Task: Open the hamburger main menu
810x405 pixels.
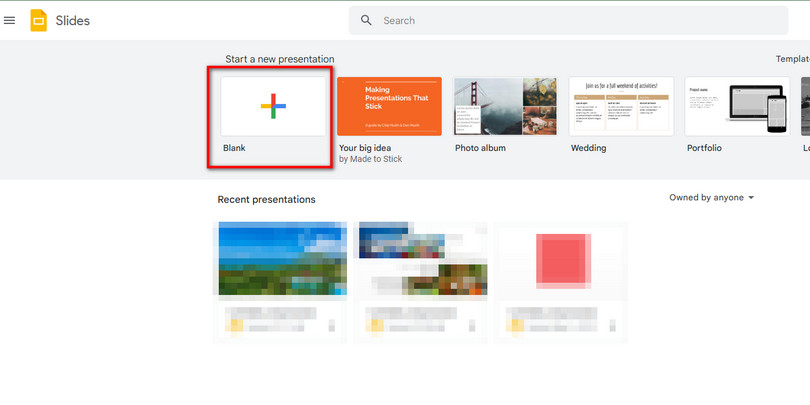Action: pyautogui.click(x=10, y=20)
